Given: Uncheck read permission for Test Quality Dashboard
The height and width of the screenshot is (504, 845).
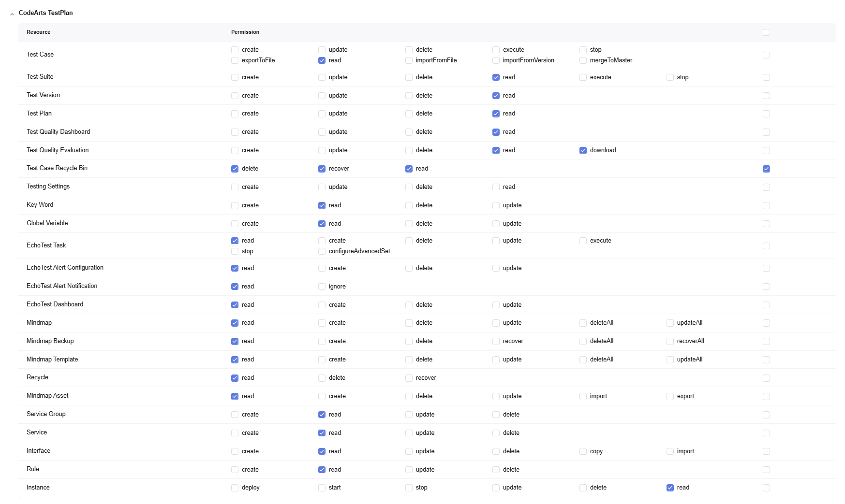Looking at the screenshot, I should pyautogui.click(x=496, y=132).
